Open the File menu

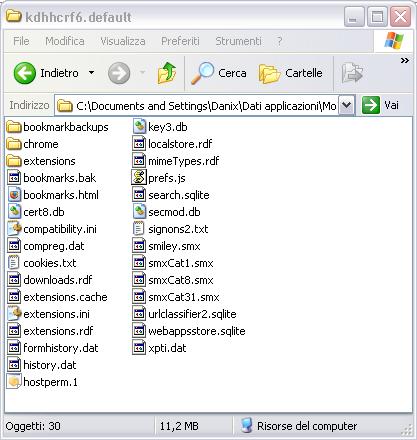tap(21, 41)
